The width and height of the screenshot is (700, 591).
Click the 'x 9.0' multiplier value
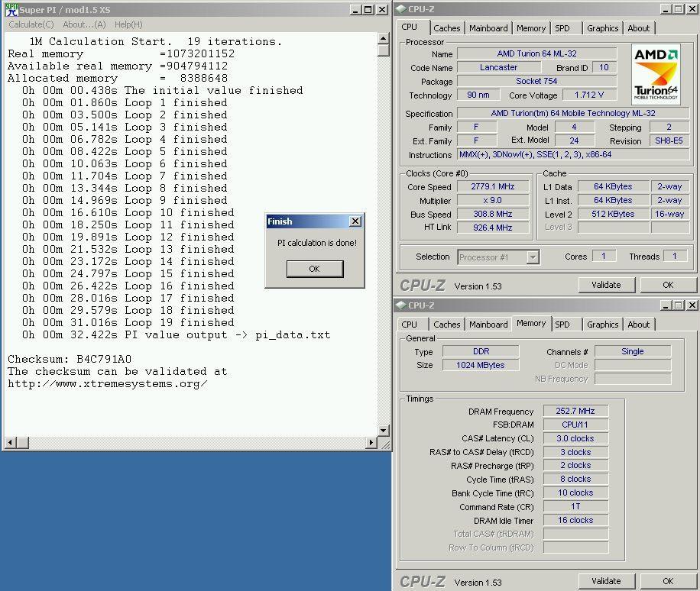(x=493, y=200)
